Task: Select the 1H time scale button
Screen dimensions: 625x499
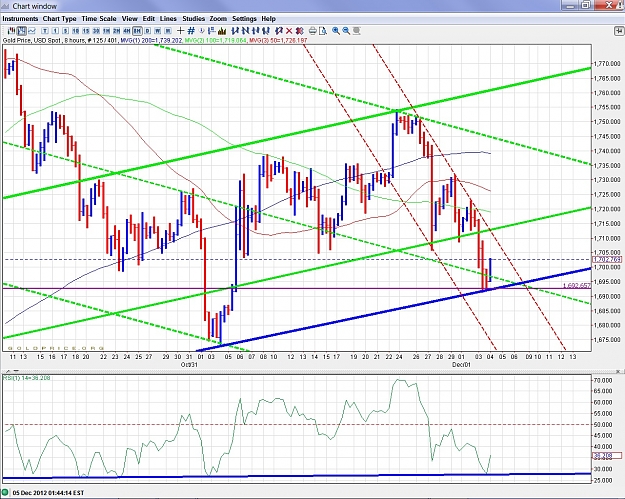Action: point(106,31)
